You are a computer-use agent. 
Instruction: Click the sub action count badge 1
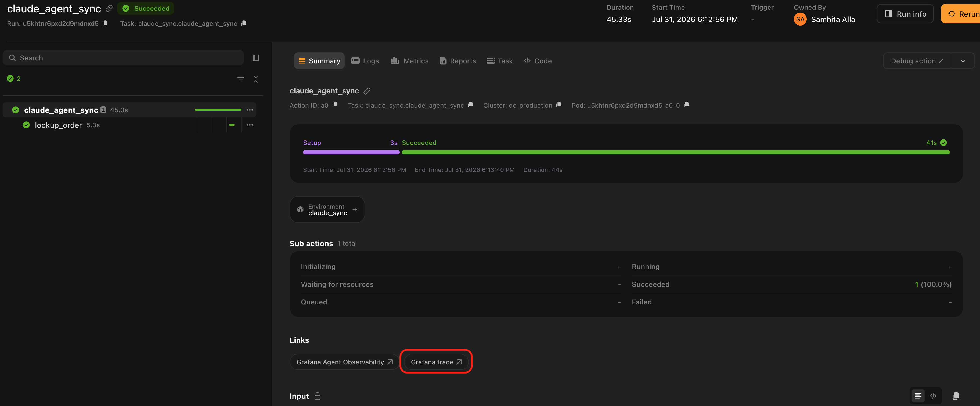click(103, 110)
